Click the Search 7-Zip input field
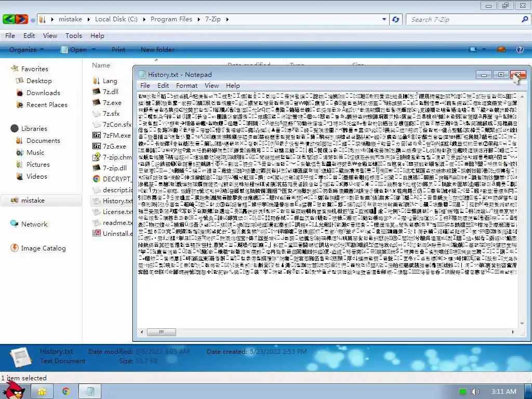Image resolution: width=532 pixels, height=399 pixels. tap(464, 19)
